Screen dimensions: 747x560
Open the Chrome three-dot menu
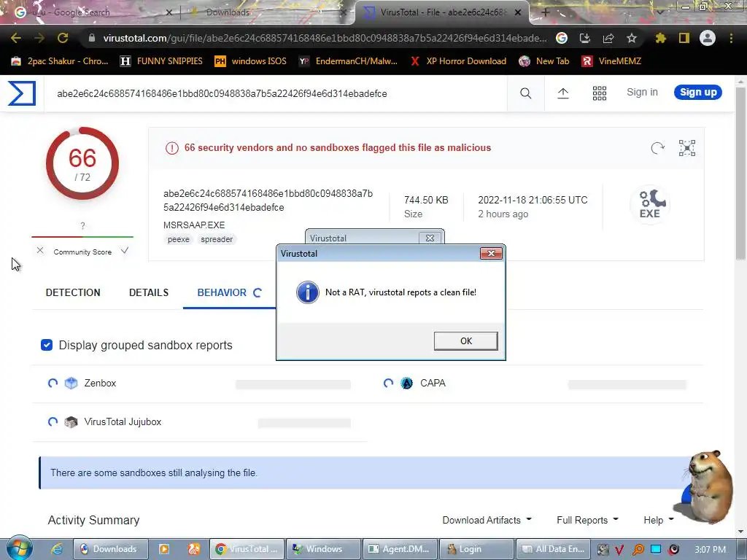click(x=731, y=38)
